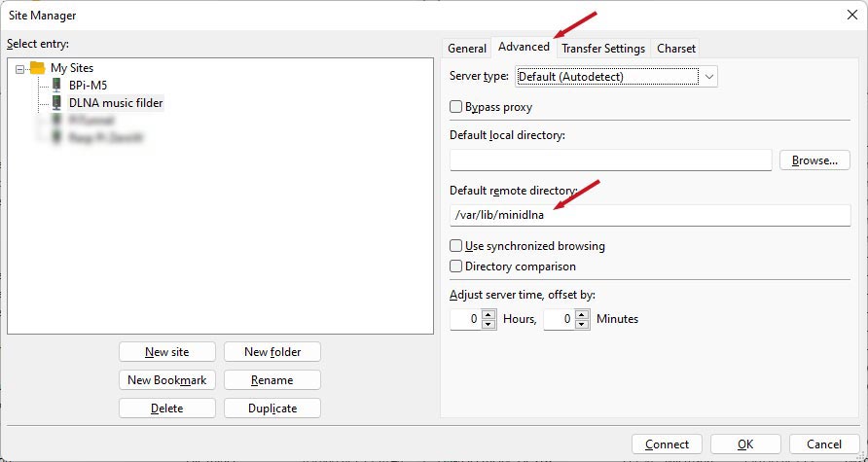Click the Default remote directory field

point(649,215)
